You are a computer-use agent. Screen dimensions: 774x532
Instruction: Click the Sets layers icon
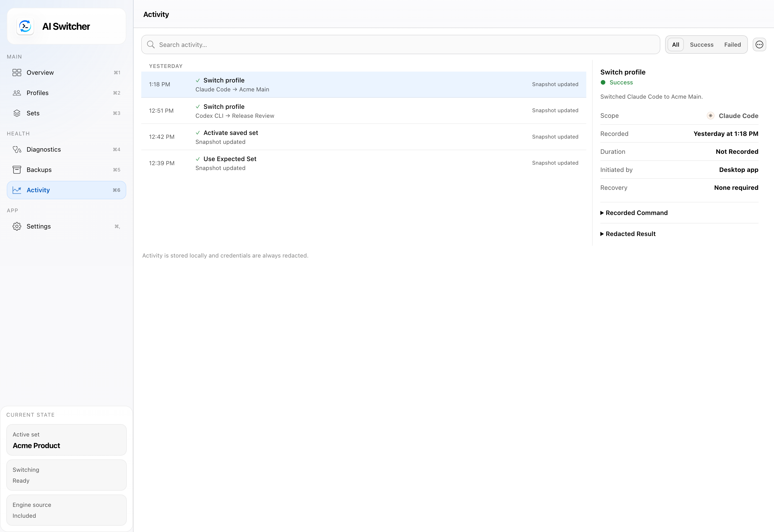(x=17, y=113)
